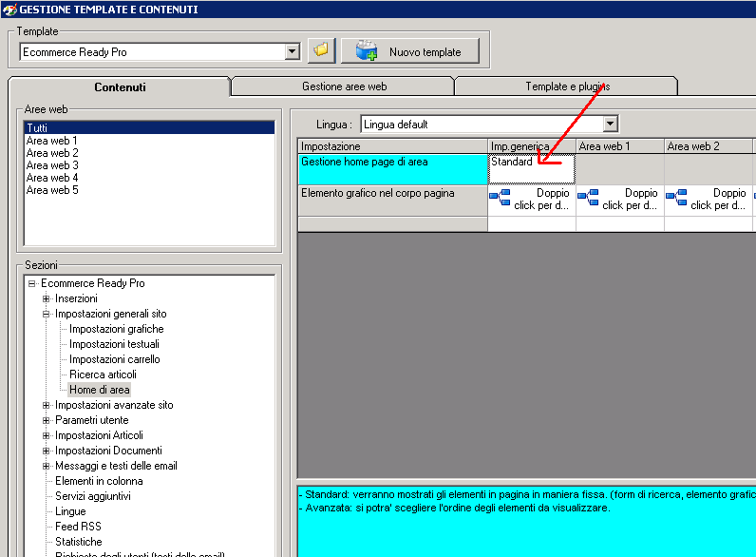The image size is (756, 557).
Task: Select Elementi in colonna tree item
Action: click(99, 481)
